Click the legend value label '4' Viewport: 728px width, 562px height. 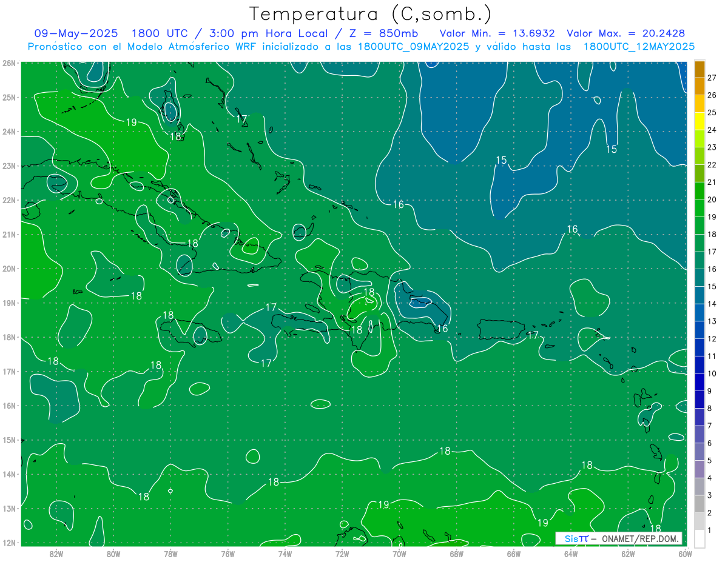710,478
